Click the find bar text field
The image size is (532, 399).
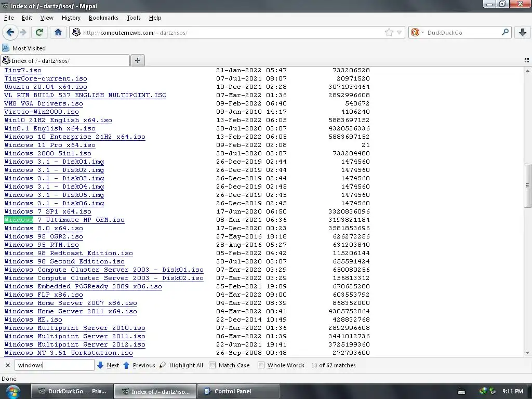(54, 365)
